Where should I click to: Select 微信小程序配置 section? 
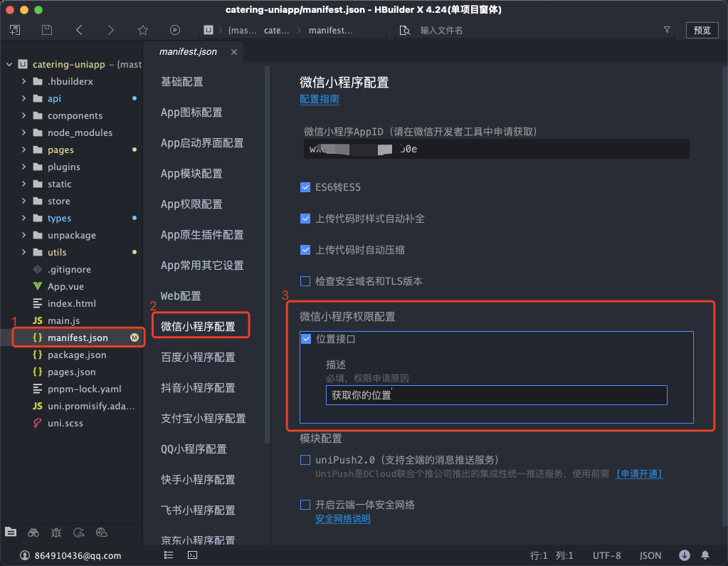coord(198,327)
